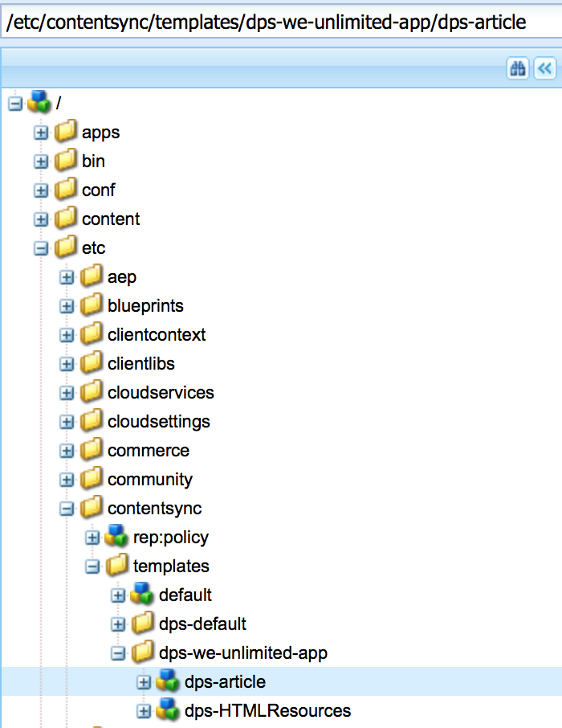Expand the dps-HTMLResources node
The width and height of the screenshot is (562, 728).
(x=144, y=711)
